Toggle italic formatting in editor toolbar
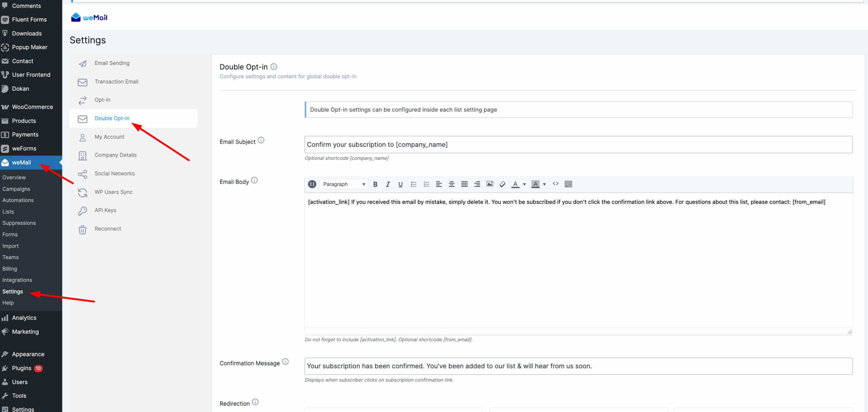 coord(388,184)
